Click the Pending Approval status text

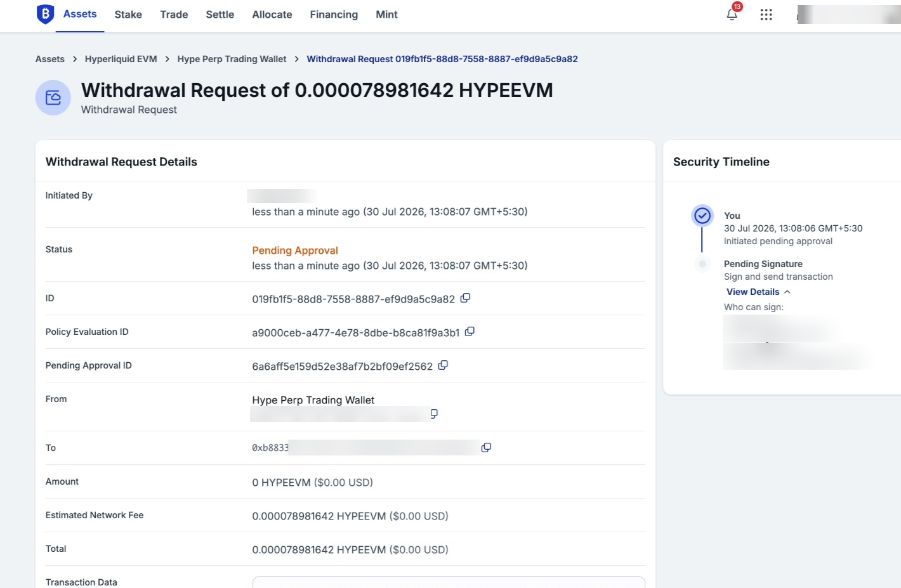click(295, 251)
